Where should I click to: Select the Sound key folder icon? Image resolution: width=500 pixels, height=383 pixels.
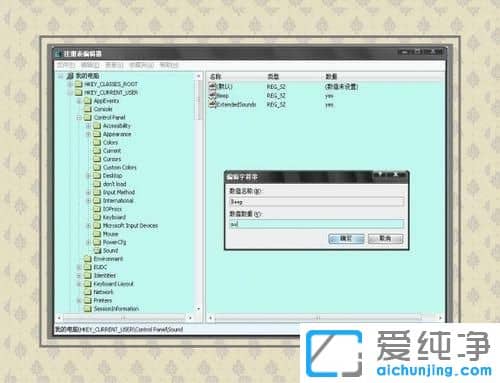(97, 250)
